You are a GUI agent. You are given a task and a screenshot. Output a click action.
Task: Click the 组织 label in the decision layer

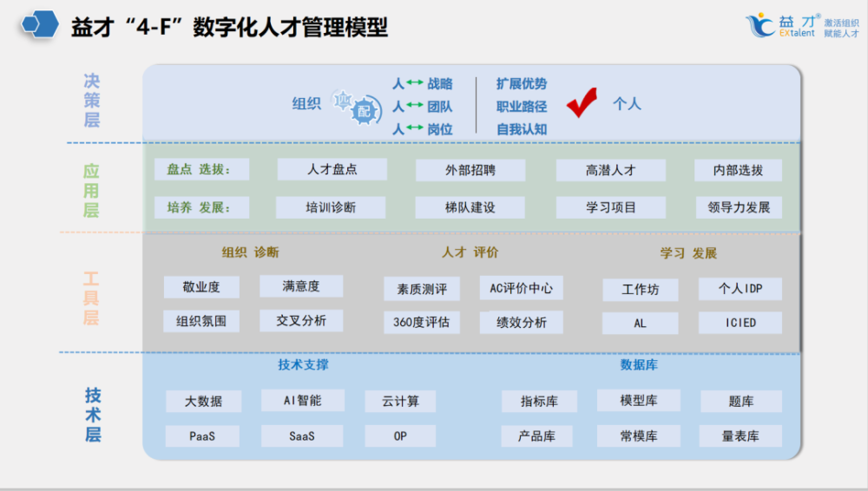[306, 103]
